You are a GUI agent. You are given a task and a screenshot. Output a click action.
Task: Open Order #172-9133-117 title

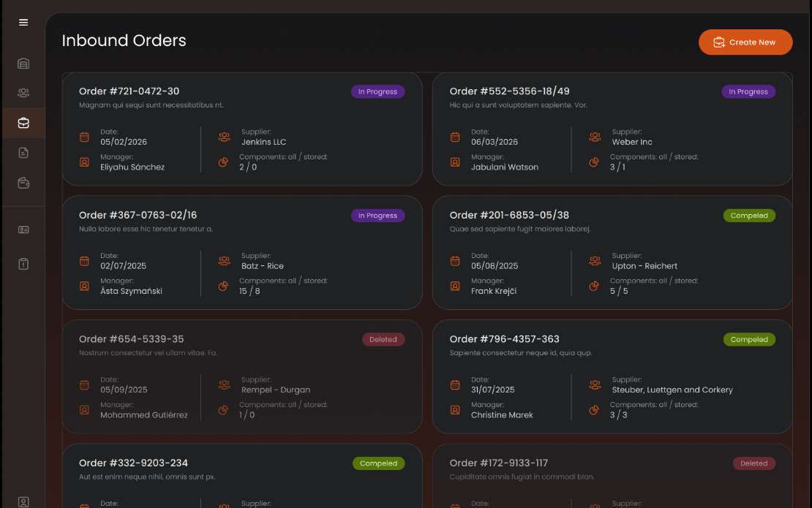pyautogui.click(x=499, y=463)
